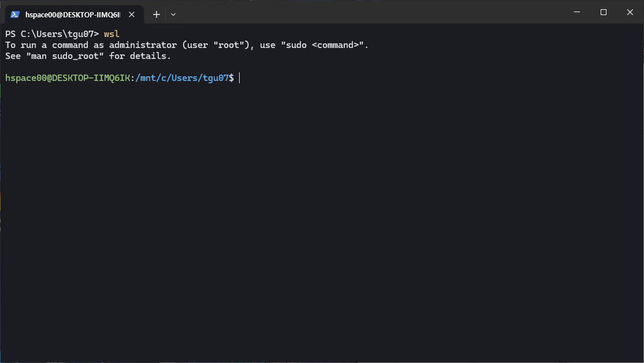Click the green hspace00@DESKTOP-IIMQ6IK username
This screenshot has height=363, width=644.
click(x=68, y=78)
